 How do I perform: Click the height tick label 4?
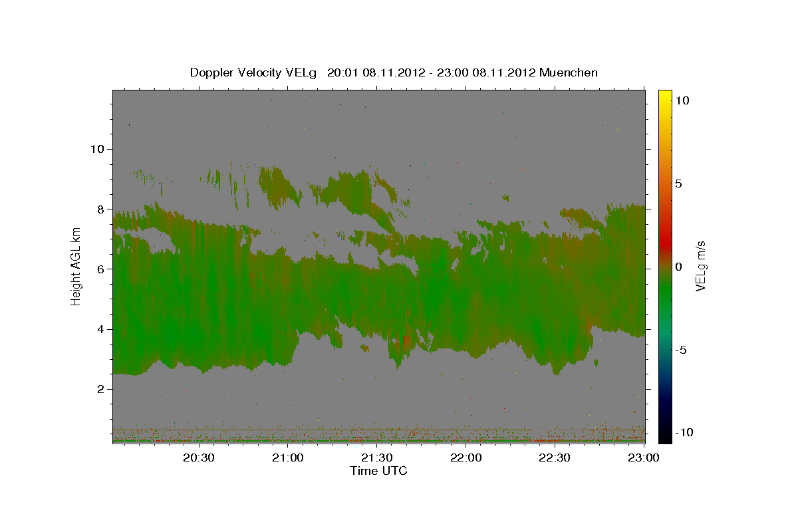point(100,329)
